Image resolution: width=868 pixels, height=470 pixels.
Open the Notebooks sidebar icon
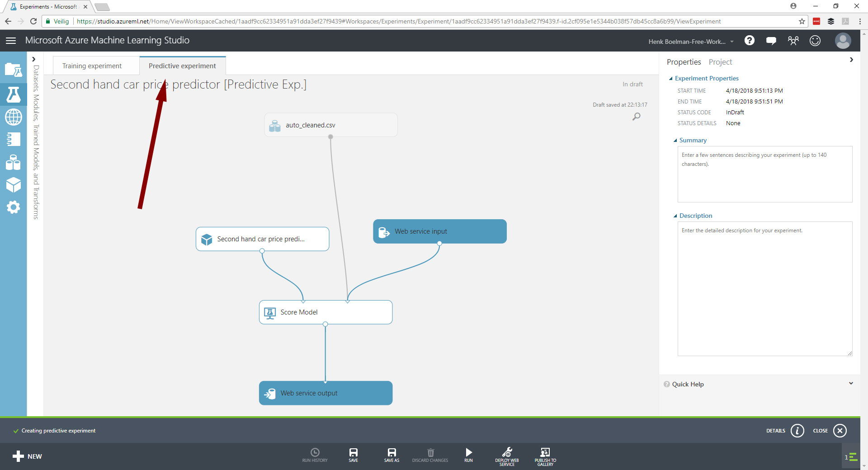click(13, 139)
